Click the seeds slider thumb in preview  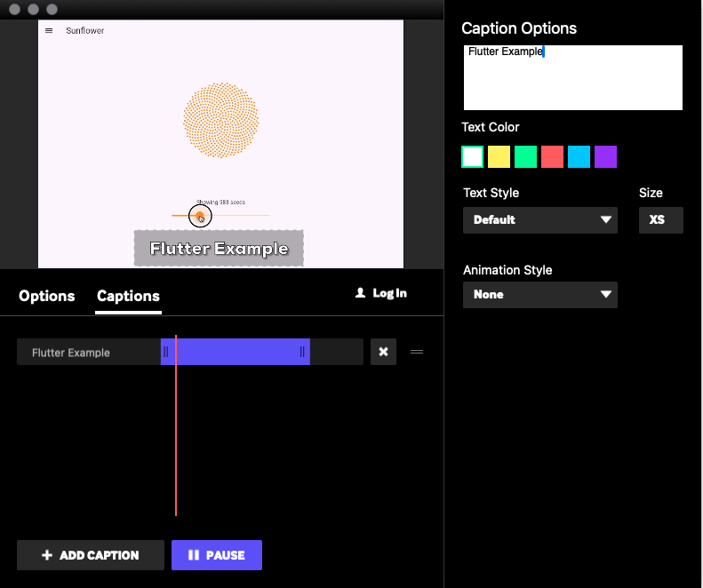200,216
